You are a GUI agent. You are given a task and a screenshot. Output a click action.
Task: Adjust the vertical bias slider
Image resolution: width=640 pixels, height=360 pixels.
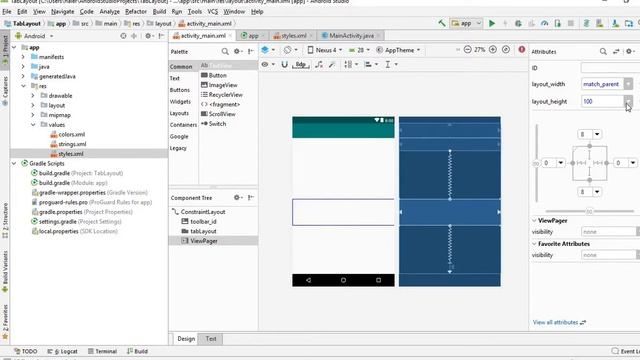click(x=536, y=163)
